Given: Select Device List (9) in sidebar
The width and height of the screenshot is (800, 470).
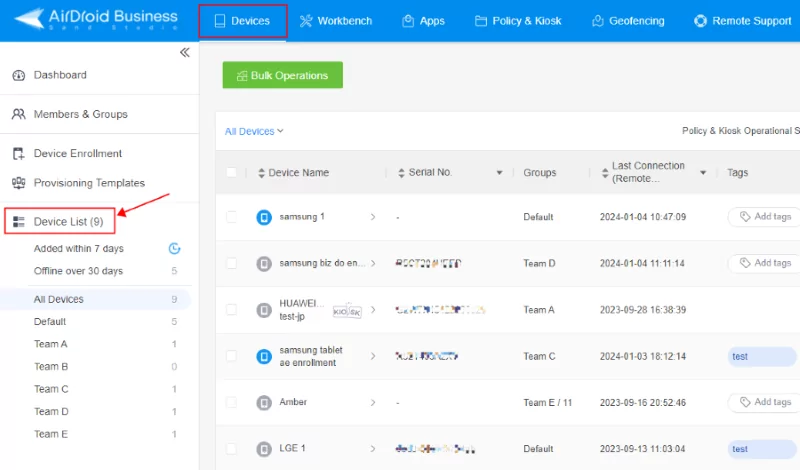Looking at the screenshot, I should click(x=60, y=221).
